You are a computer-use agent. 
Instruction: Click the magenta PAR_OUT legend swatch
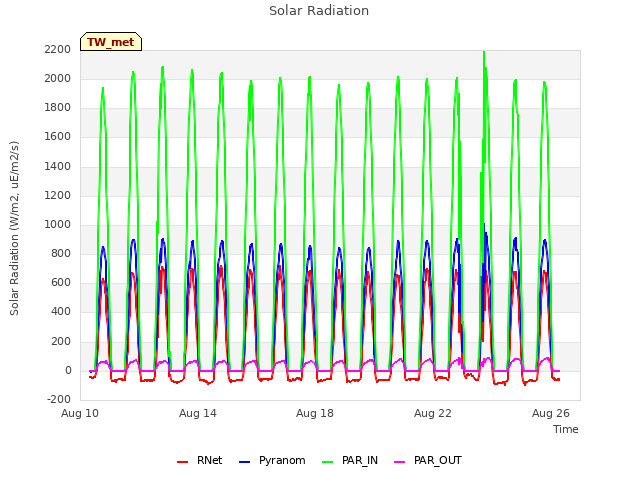click(x=400, y=462)
